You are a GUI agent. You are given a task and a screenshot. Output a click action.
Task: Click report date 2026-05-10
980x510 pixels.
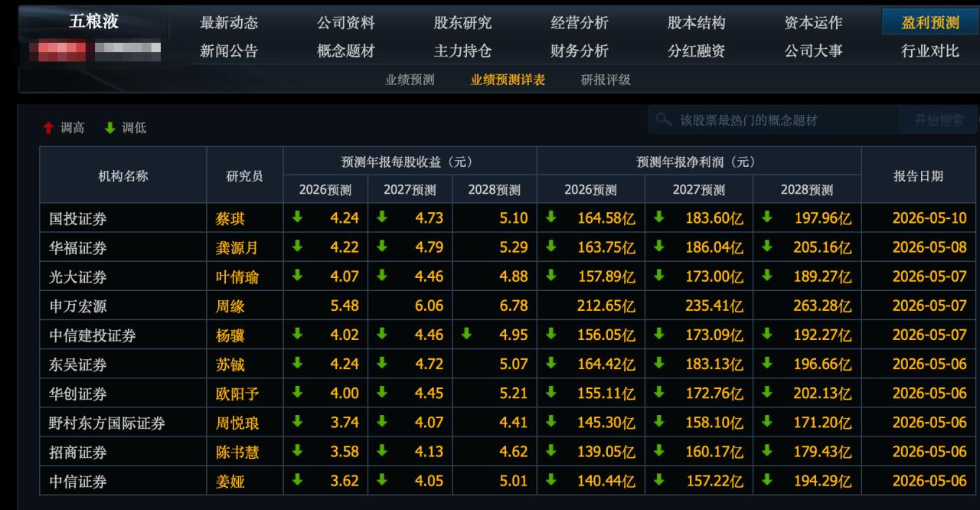(929, 218)
